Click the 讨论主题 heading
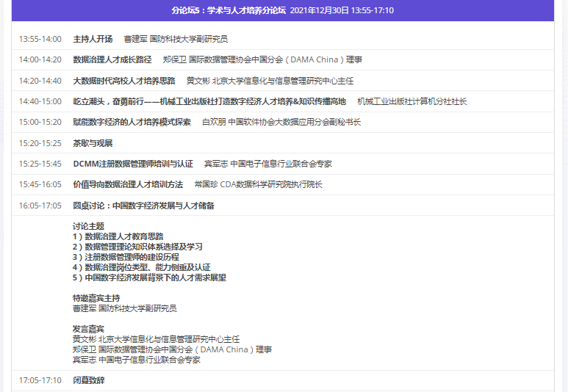568x392 pixels. [x=88, y=226]
